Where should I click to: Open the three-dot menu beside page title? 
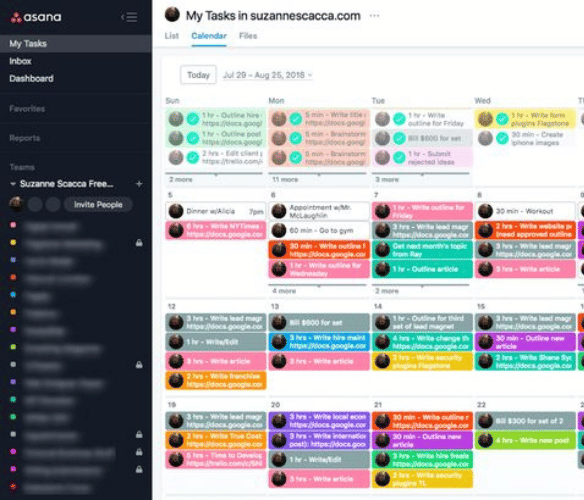click(x=374, y=16)
